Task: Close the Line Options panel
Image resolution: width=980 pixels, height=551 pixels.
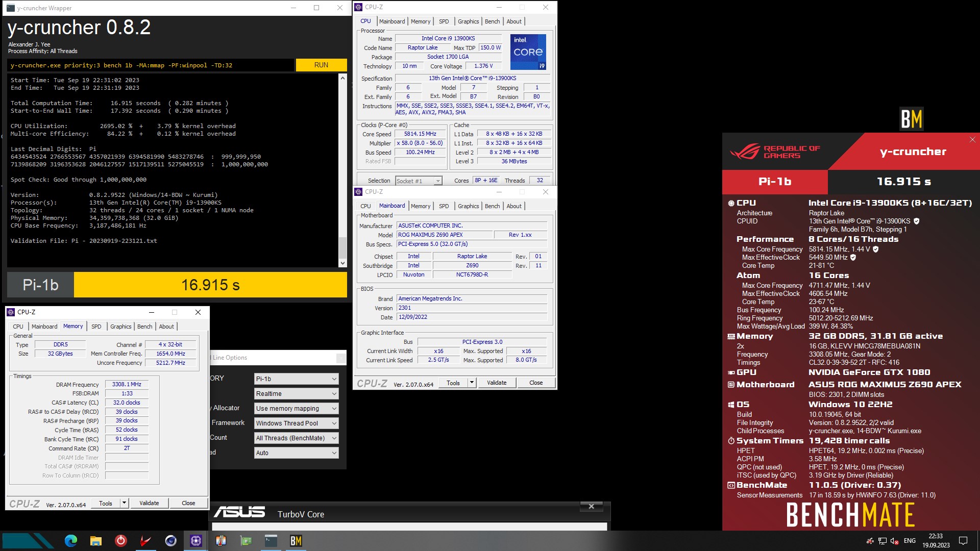Action: click(x=340, y=358)
